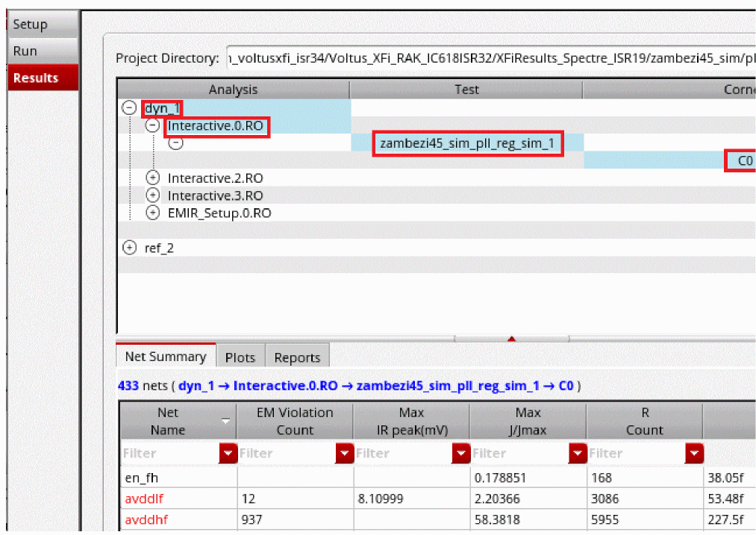Expand the ref_2 analysis node
Viewport: 756px width, 535px height.
(x=129, y=248)
